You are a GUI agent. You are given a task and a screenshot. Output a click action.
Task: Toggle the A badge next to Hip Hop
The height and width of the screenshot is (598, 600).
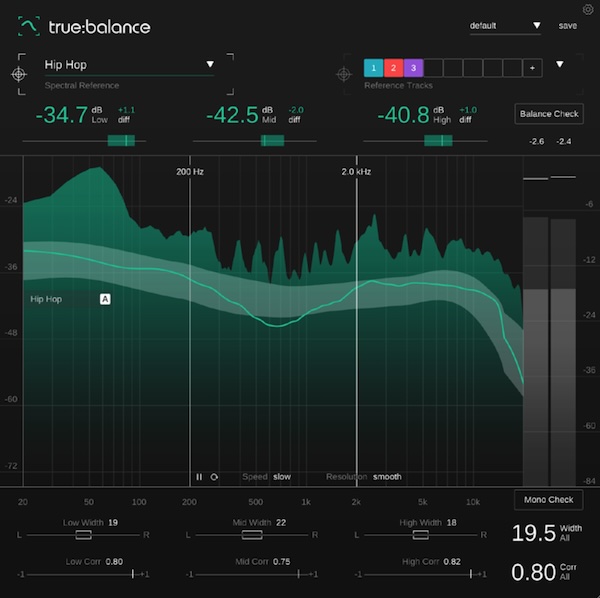(105, 299)
